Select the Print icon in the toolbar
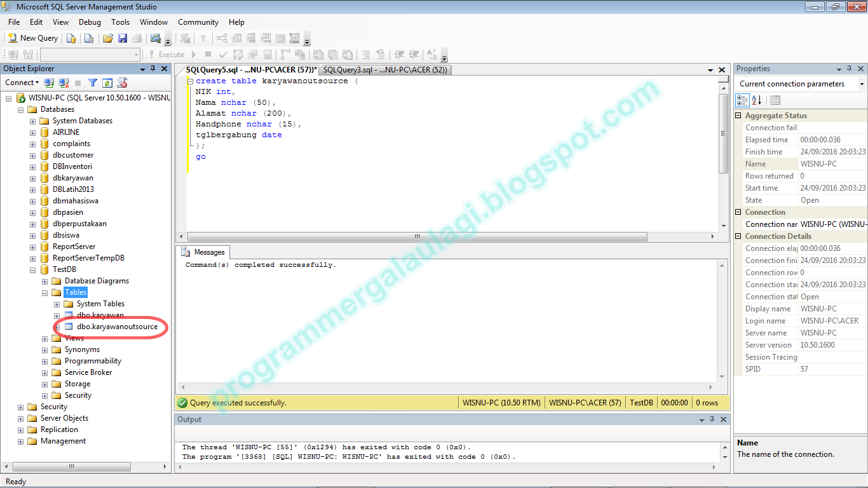Screen dimensions: 868x488 coord(137,38)
